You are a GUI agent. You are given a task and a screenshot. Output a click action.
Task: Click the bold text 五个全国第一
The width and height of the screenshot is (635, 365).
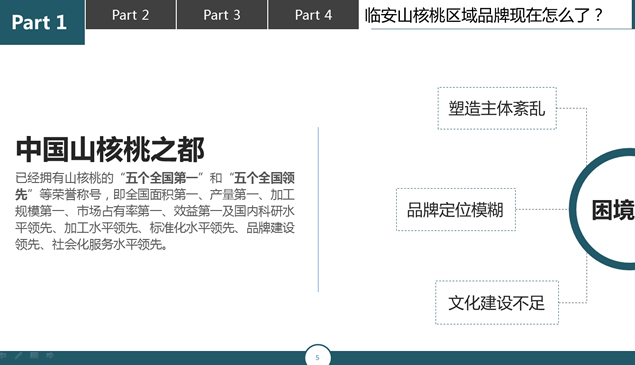click(162, 178)
